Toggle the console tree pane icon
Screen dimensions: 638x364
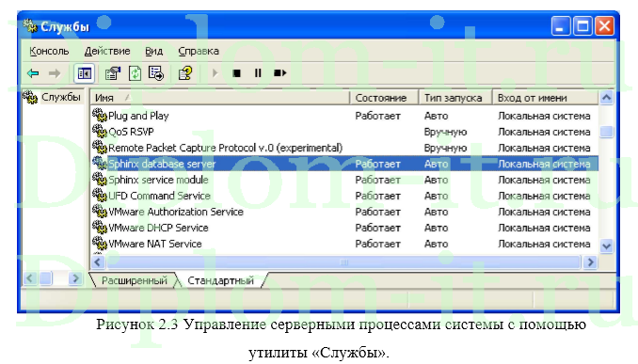click(85, 73)
